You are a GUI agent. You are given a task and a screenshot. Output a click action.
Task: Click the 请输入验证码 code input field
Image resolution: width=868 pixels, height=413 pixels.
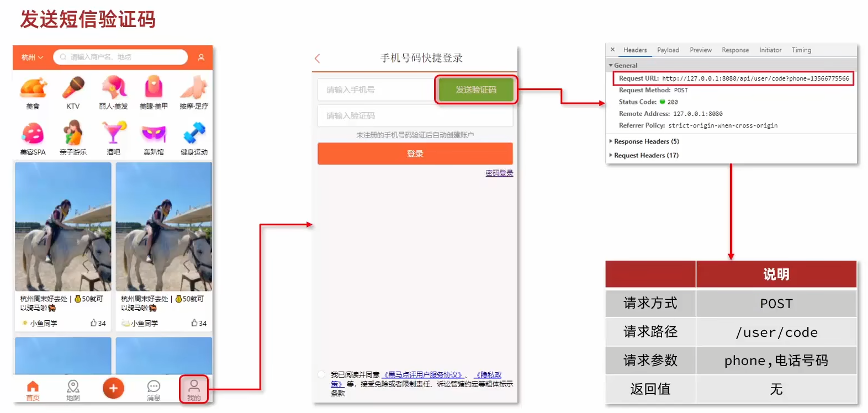[x=415, y=116]
